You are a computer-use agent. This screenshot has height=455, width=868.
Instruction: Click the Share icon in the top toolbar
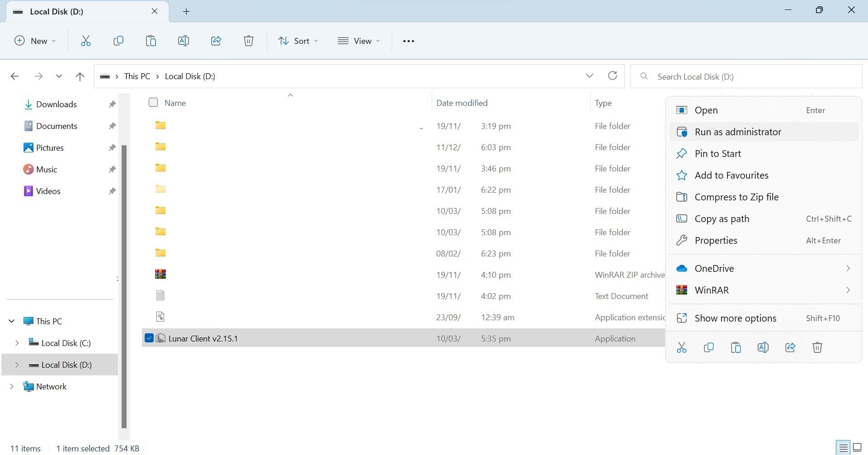tap(216, 41)
